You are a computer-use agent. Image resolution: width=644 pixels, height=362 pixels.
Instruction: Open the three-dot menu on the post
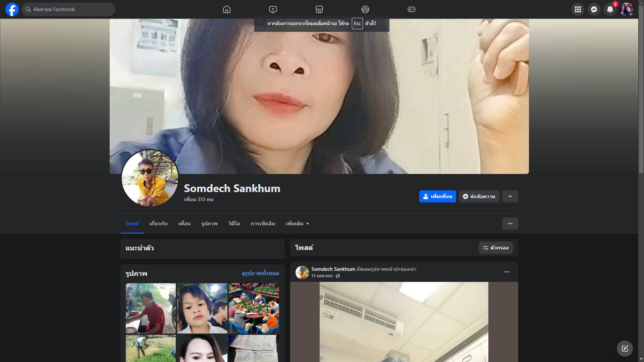(x=507, y=272)
